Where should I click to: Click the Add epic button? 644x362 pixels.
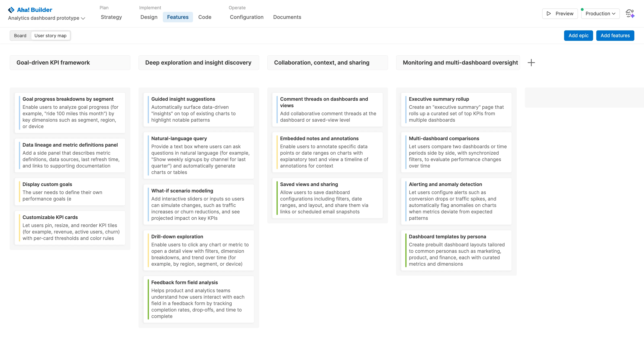578,35
